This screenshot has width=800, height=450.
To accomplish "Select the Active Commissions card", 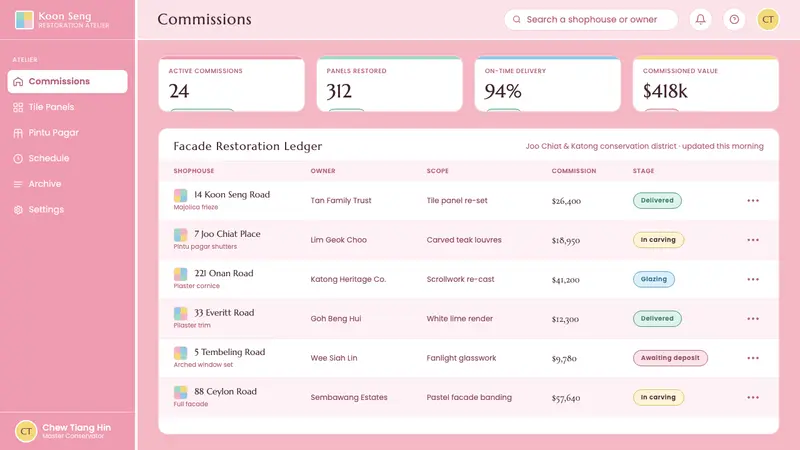I will pos(232,84).
